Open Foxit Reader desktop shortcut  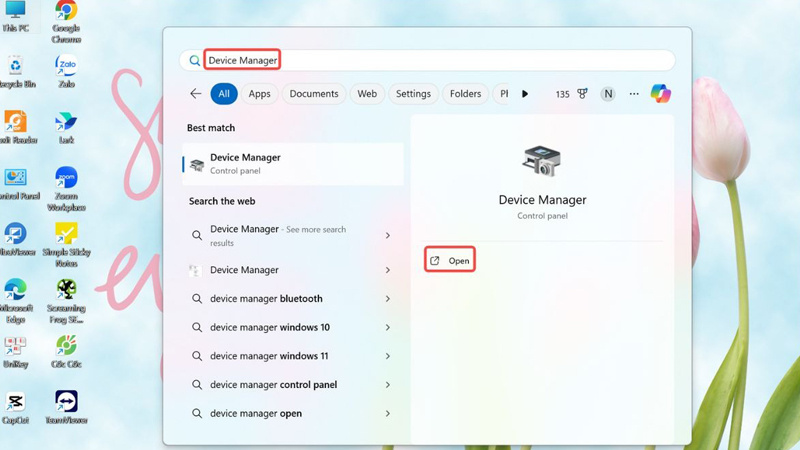(x=17, y=128)
